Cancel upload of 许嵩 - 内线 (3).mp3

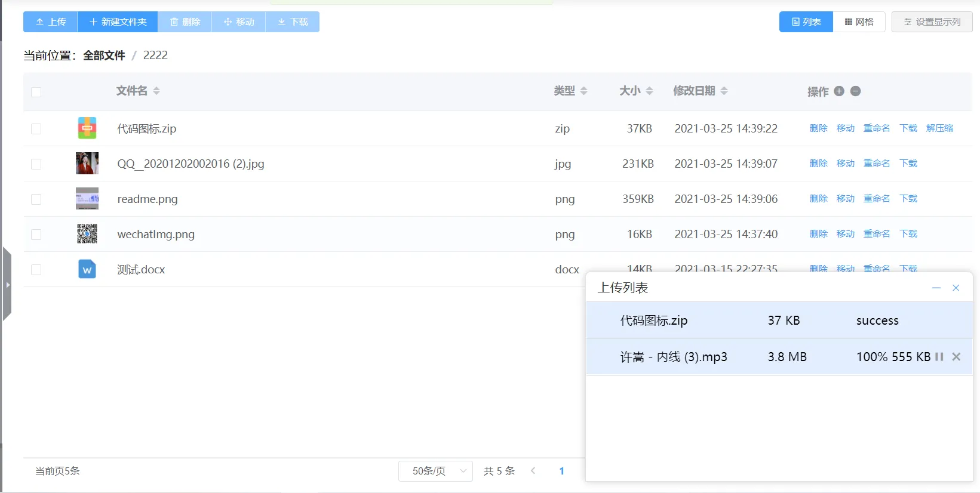coord(956,357)
